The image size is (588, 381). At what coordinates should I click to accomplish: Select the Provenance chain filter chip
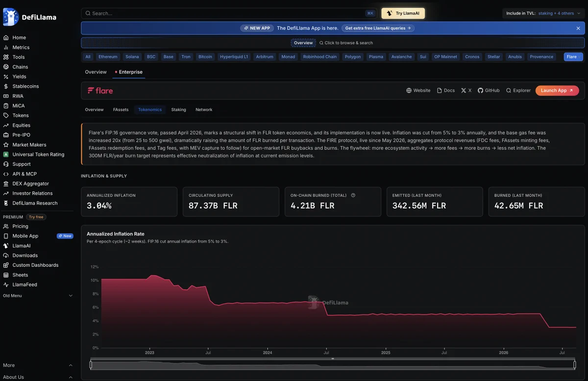click(541, 57)
